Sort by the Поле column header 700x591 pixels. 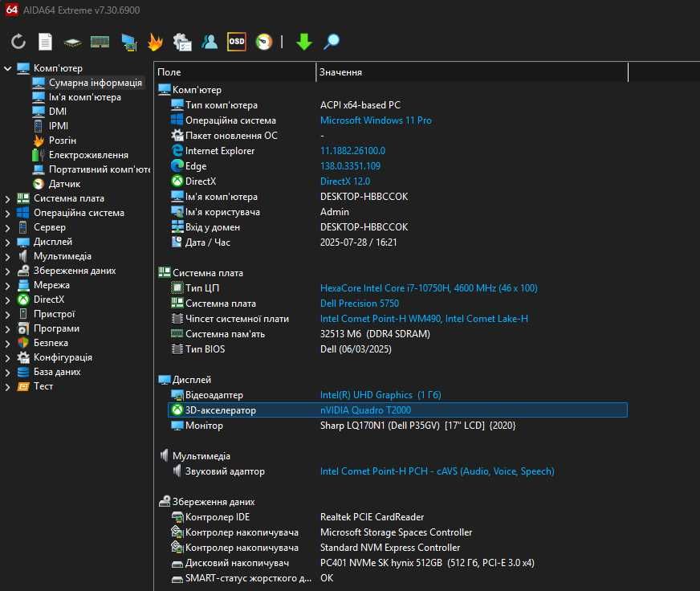(x=235, y=72)
